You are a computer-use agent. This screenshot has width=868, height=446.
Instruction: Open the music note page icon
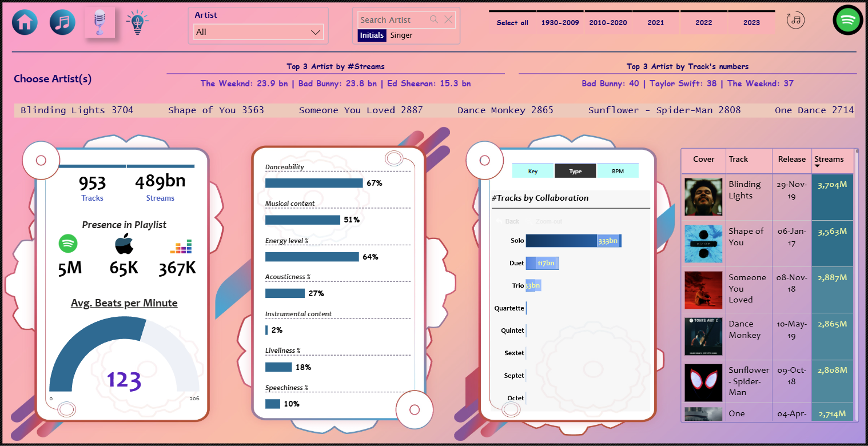tap(63, 22)
